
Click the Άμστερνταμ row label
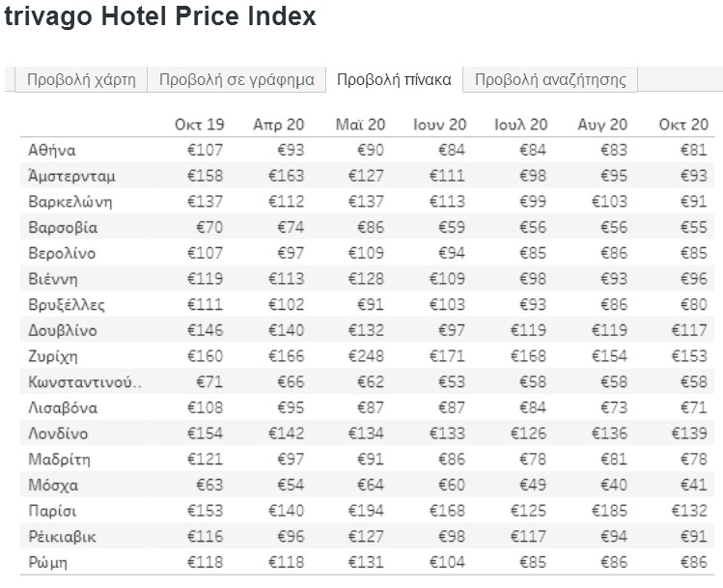[71, 176]
